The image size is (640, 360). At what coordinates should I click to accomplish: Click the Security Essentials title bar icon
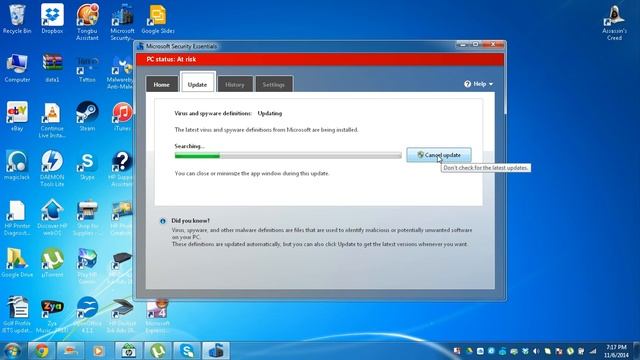pyautogui.click(x=141, y=46)
